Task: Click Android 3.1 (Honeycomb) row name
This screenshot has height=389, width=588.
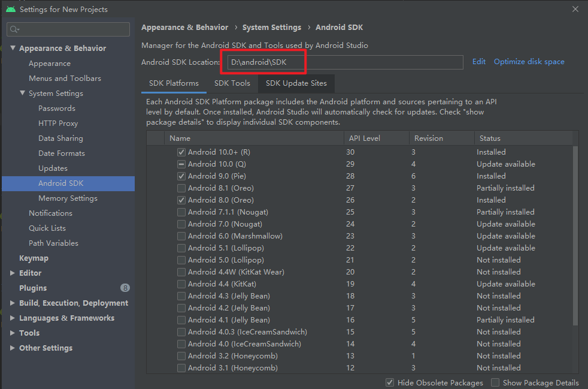Action: pyautogui.click(x=232, y=368)
